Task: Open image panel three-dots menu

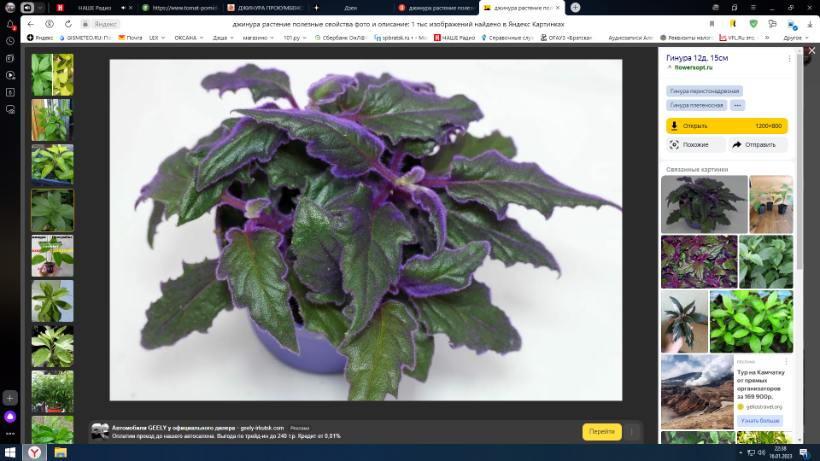Action: [x=789, y=59]
